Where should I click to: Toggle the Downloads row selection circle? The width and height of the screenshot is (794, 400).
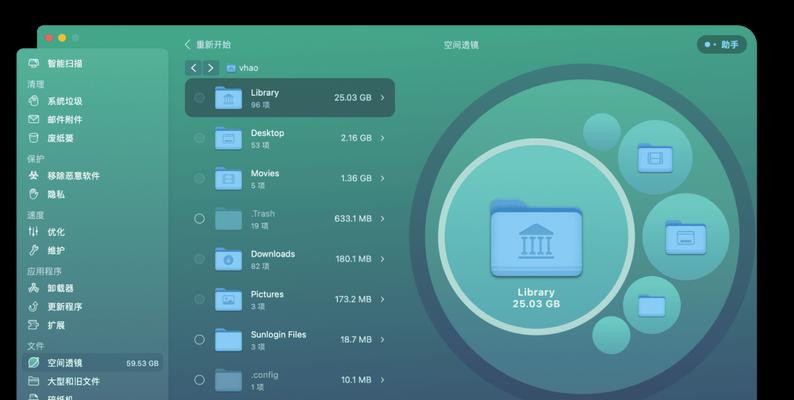pos(200,259)
